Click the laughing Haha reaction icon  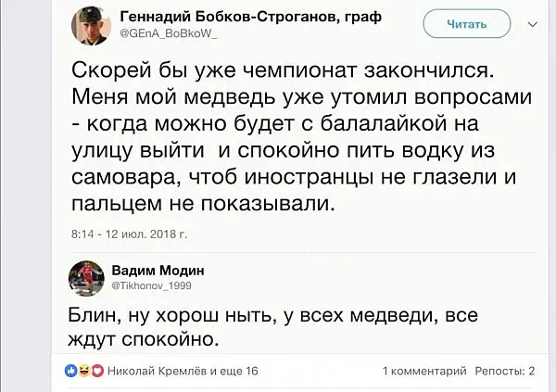[x=82, y=372]
